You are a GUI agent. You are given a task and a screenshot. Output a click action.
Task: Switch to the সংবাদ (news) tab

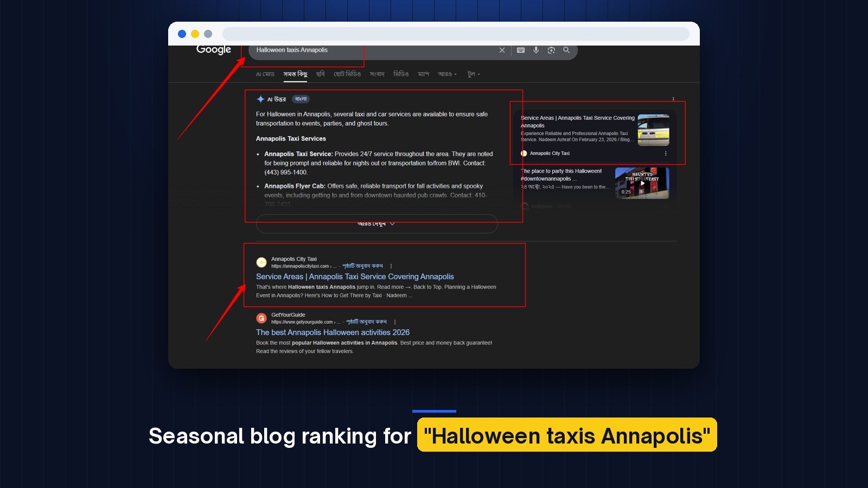(x=377, y=74)
